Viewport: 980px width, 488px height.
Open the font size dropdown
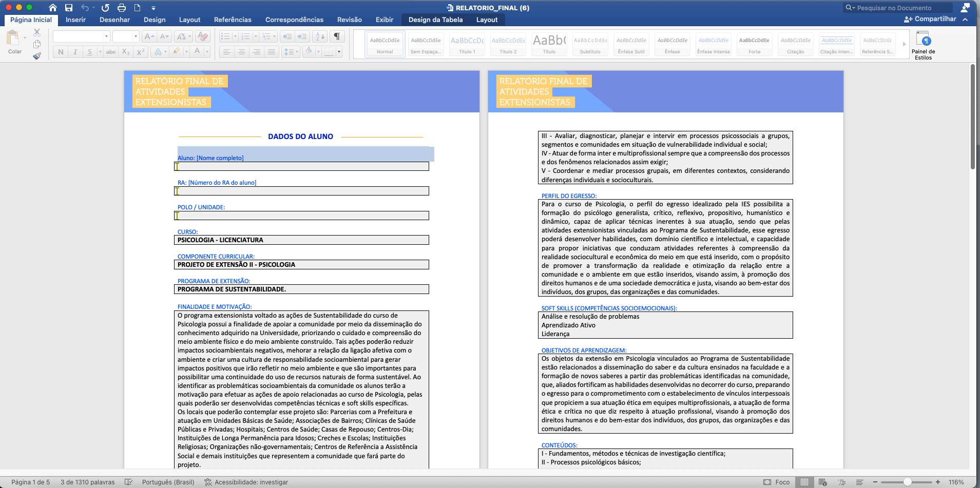coord(136,36)
